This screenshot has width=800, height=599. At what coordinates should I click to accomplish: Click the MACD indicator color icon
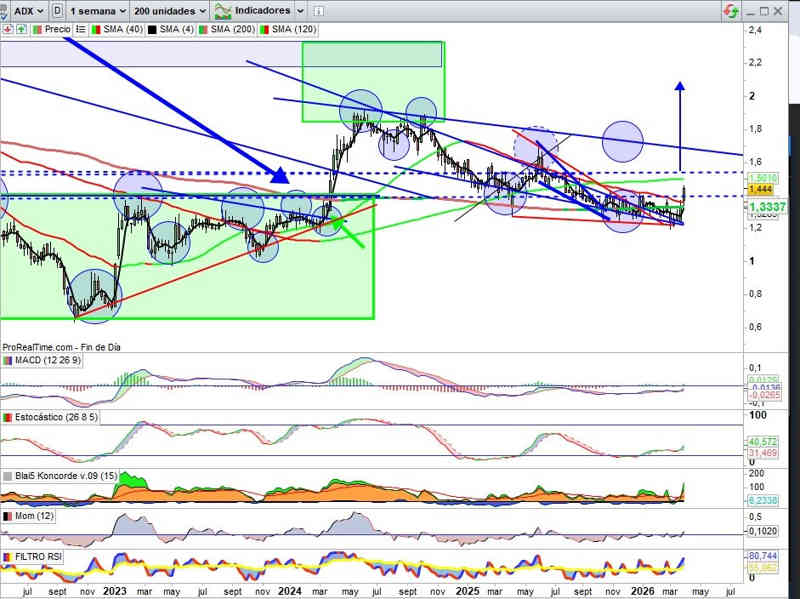tap(8, 360)
